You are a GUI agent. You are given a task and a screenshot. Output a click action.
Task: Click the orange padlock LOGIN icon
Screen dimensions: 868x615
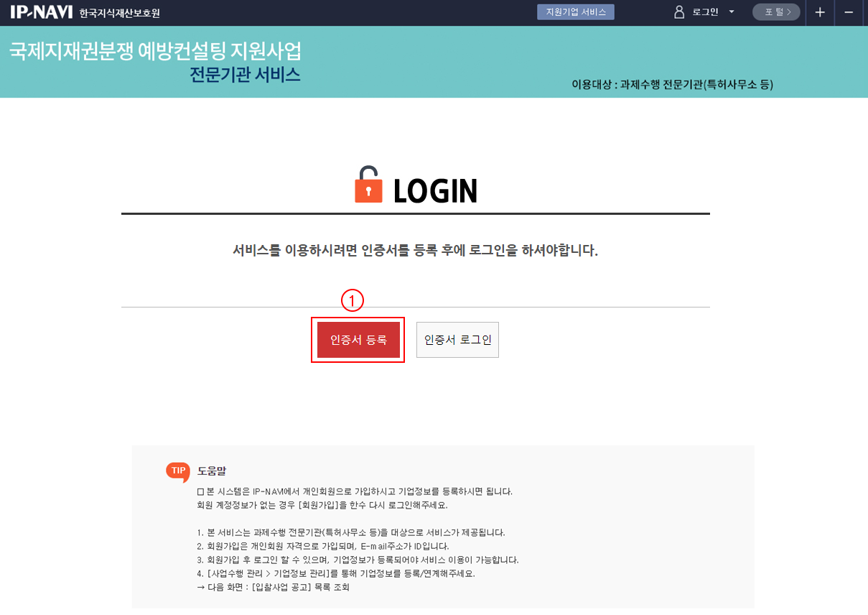coord(368,185)
